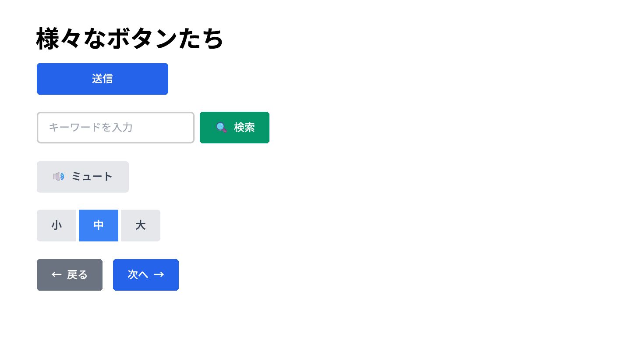644x363 pixels.
Task: Click the magnifying glass search icon
Action: click(x=222, y=128)
